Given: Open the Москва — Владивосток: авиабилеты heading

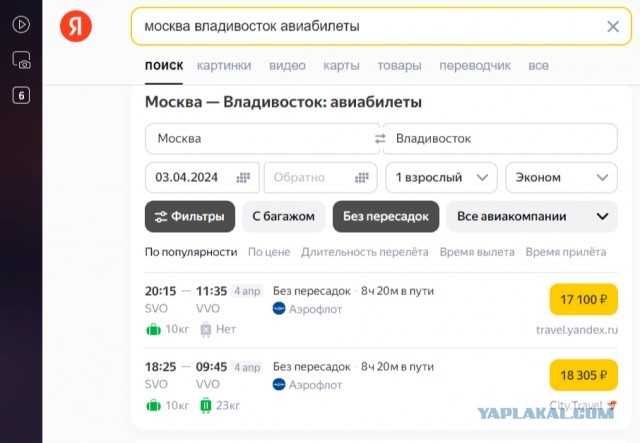Looking at the screenshot, I should coord(283,102).
